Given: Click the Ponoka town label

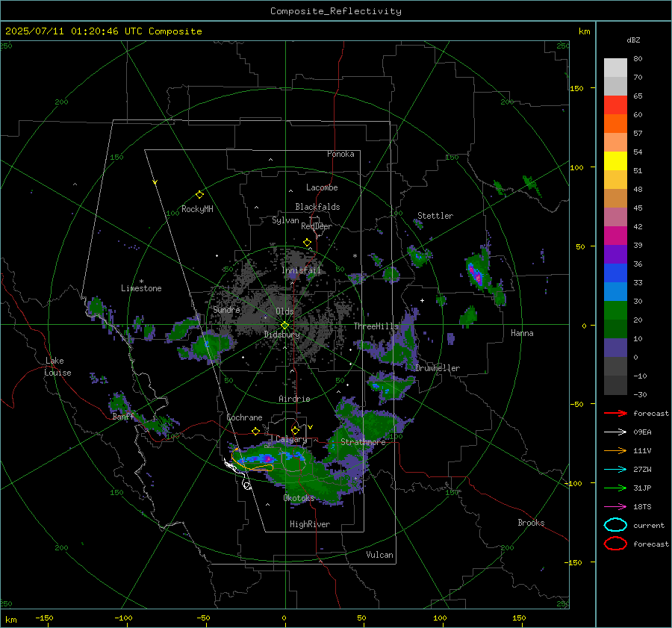Looking at the screenshot, I should [x=340, y=154].
